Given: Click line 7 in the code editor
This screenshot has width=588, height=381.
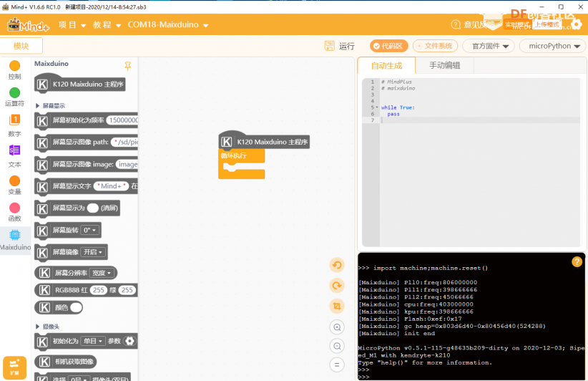Looking at the screenshot, I should pyautogui.click(x=480, y=120).
